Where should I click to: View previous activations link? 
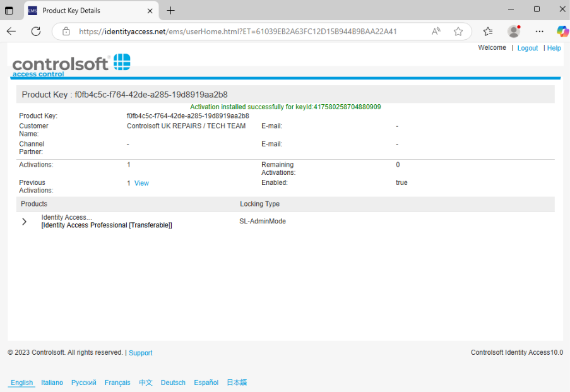coord(141,183)
